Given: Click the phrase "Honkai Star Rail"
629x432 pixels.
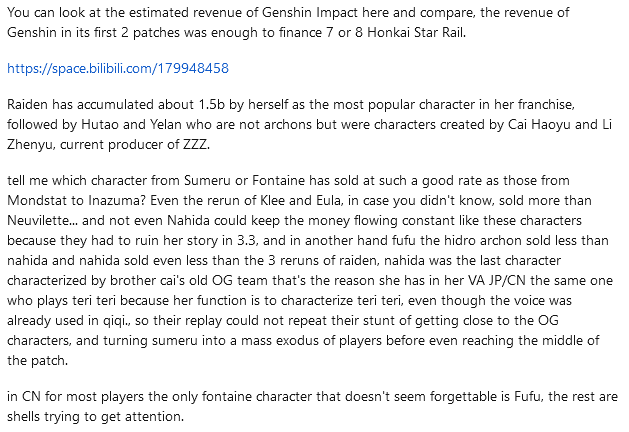Looking at the screenshot, I should [x=416, y=32].
